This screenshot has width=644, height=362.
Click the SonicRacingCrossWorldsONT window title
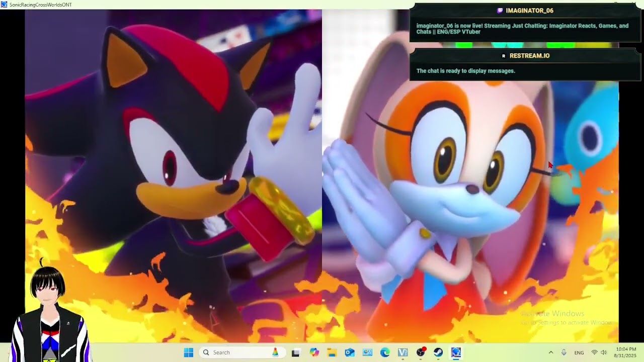(41, 5)
